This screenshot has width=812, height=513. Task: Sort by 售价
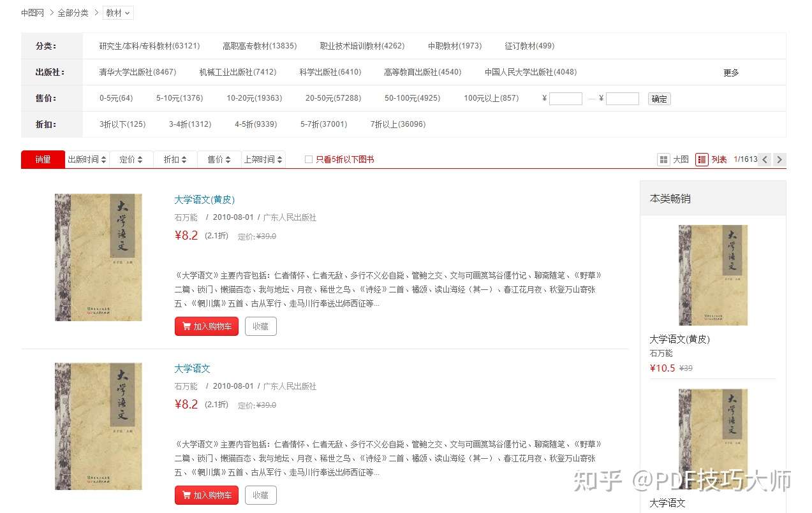[x=219, y=159]
